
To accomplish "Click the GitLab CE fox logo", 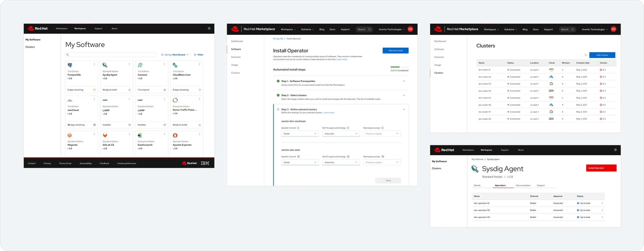I will point(105,136).
